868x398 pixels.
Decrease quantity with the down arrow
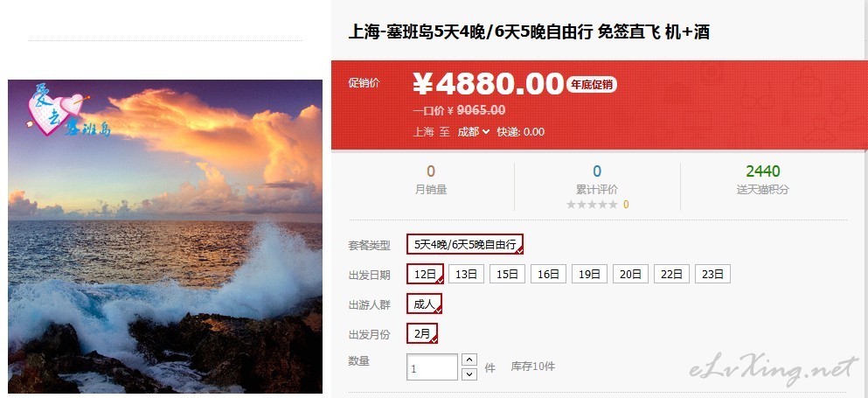tap(469, 374)
